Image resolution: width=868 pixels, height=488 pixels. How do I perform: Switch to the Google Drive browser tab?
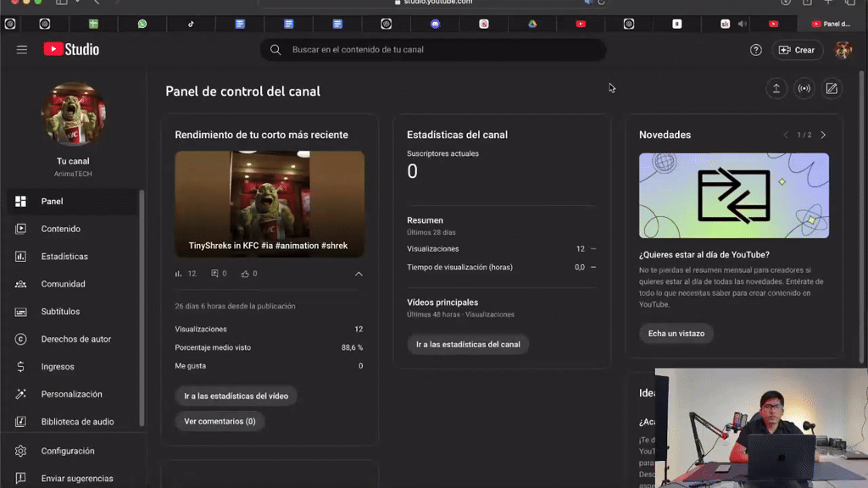pos(532,24)
